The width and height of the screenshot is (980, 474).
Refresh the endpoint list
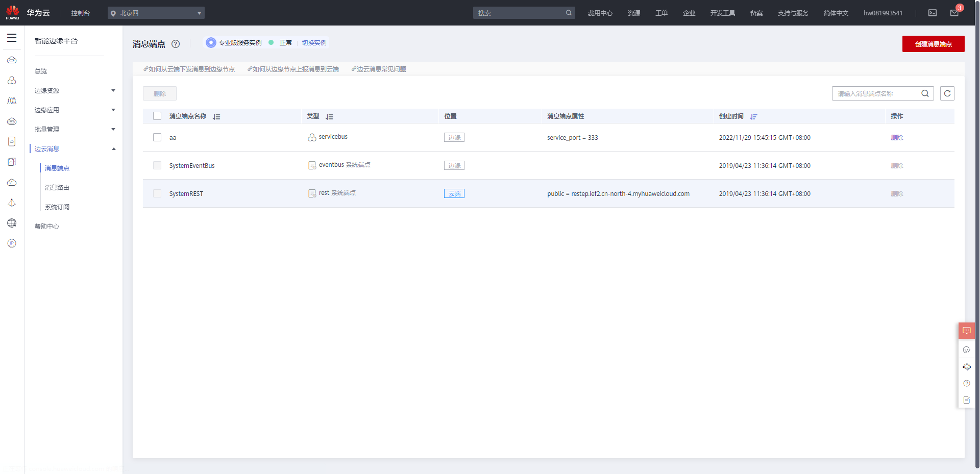pyautogui.click(x=947, y=93)
